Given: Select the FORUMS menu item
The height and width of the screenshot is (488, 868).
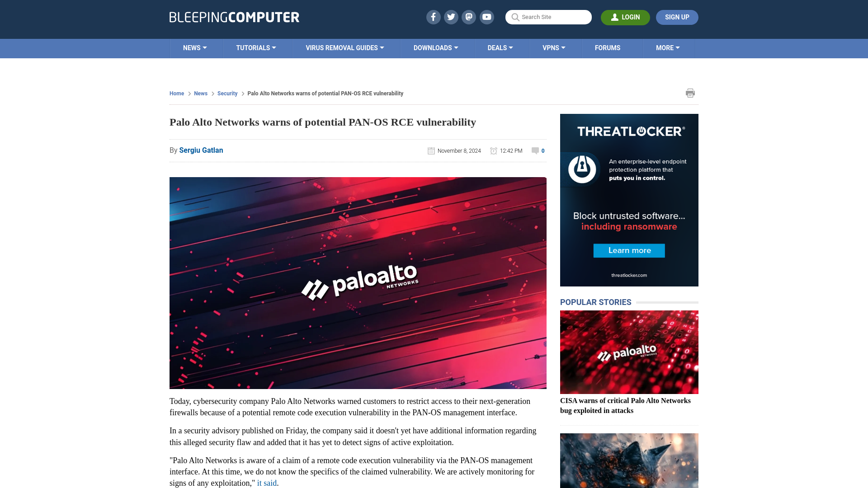Looking at the screenshot, I should [x=608, y=47].
